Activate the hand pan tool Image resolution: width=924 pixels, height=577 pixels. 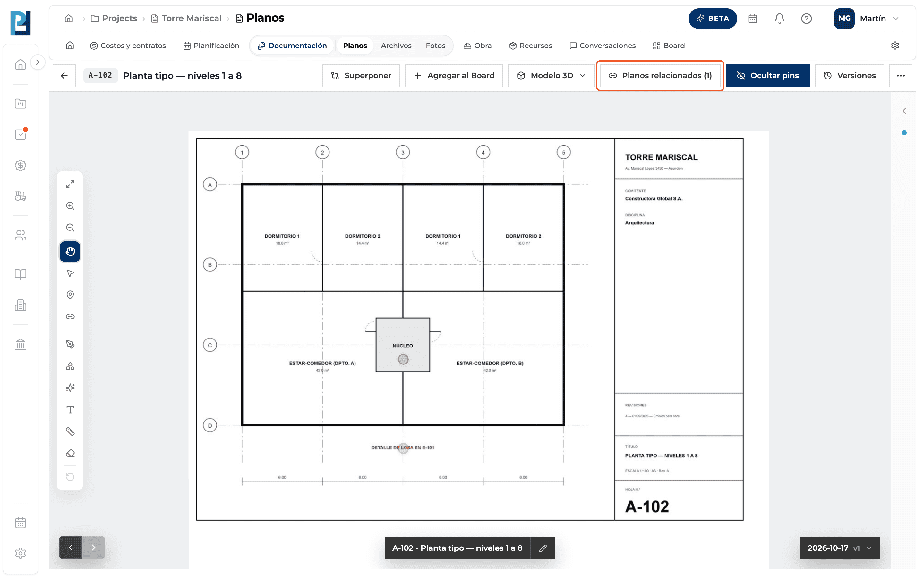pyautogui.click(x=70, y=252)
